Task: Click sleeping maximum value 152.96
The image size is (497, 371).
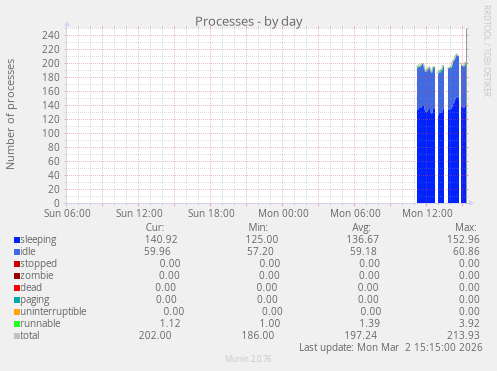Action: (463, 239)
